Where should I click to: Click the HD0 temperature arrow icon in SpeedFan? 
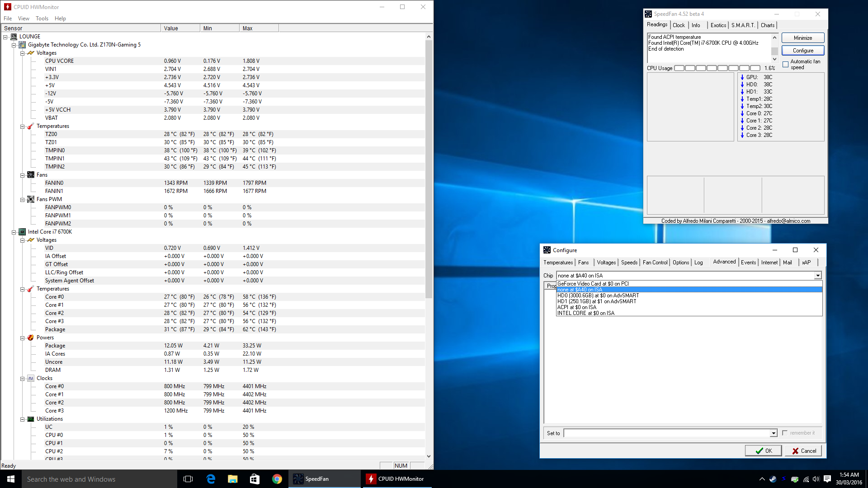pos(742,84)
